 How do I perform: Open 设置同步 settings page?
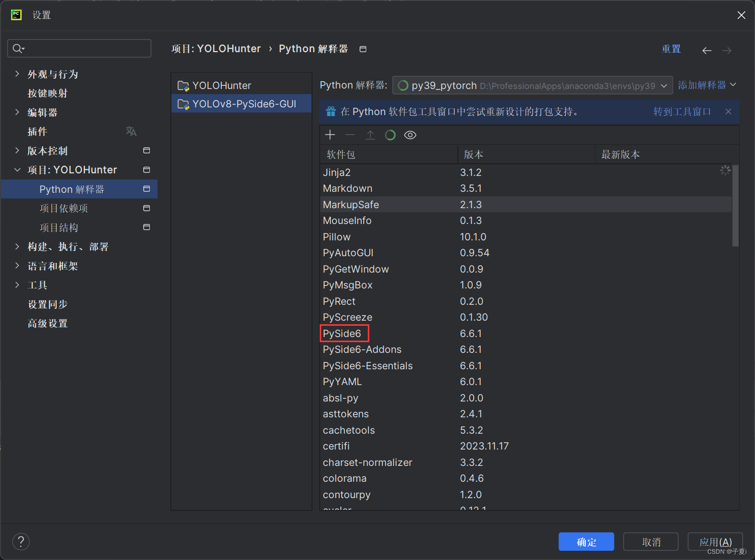pos(48,304)
